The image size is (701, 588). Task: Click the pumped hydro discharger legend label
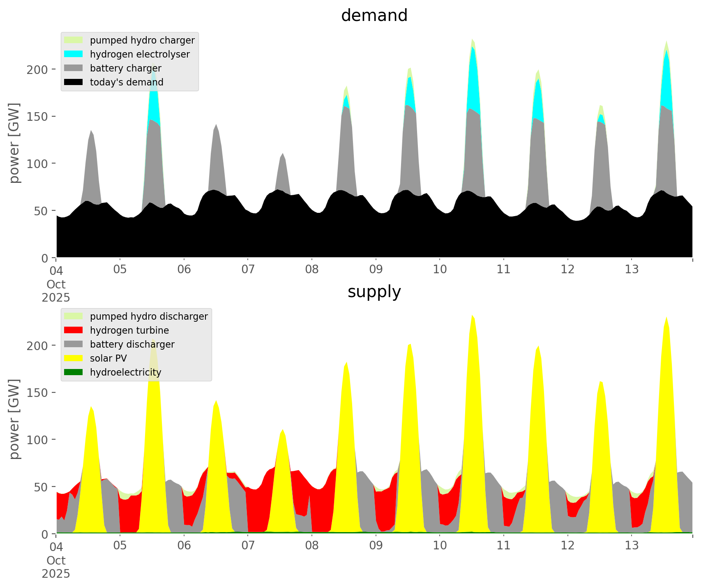[149, 316]
